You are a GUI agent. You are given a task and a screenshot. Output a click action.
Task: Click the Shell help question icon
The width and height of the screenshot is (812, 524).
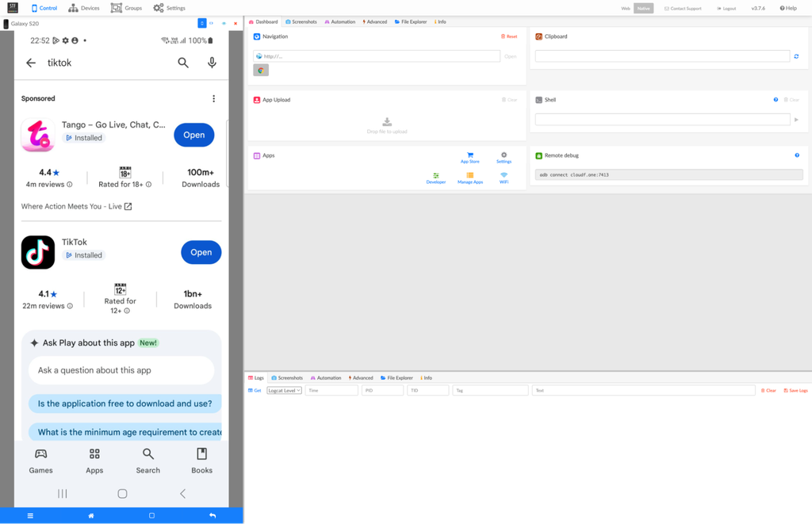(776, 100)
